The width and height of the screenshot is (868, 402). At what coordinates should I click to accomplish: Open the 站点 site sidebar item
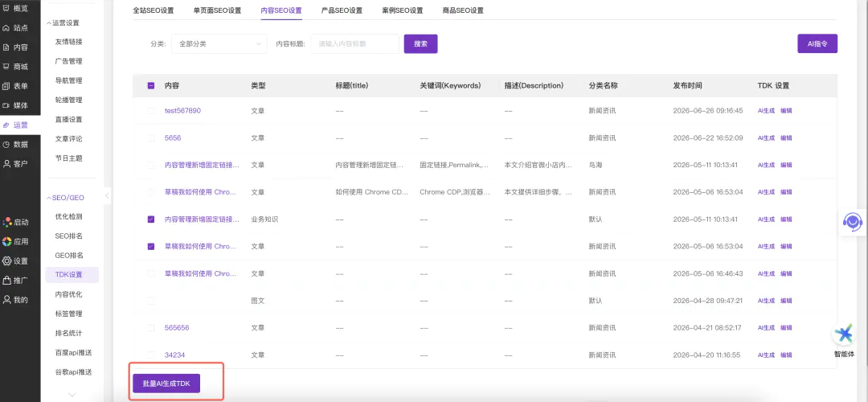(16, 27)
